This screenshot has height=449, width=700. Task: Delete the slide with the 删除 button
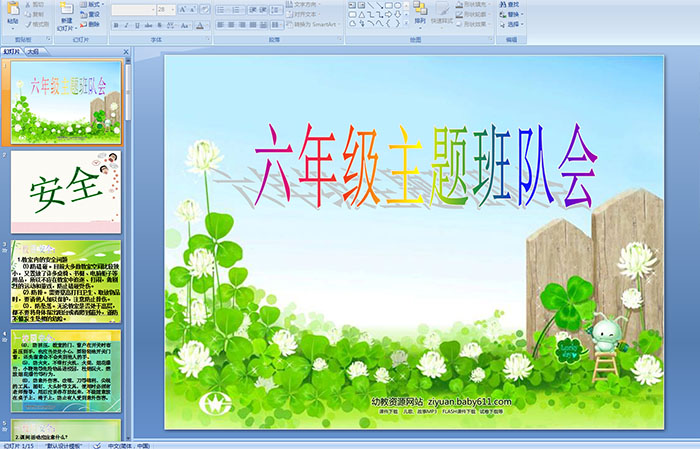tap(90, 25)
